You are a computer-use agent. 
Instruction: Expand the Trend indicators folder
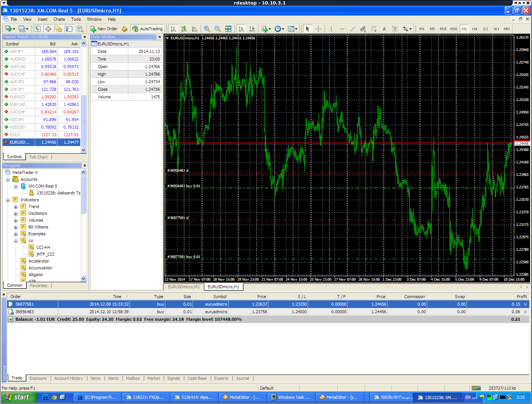click(x=16, y=207)
